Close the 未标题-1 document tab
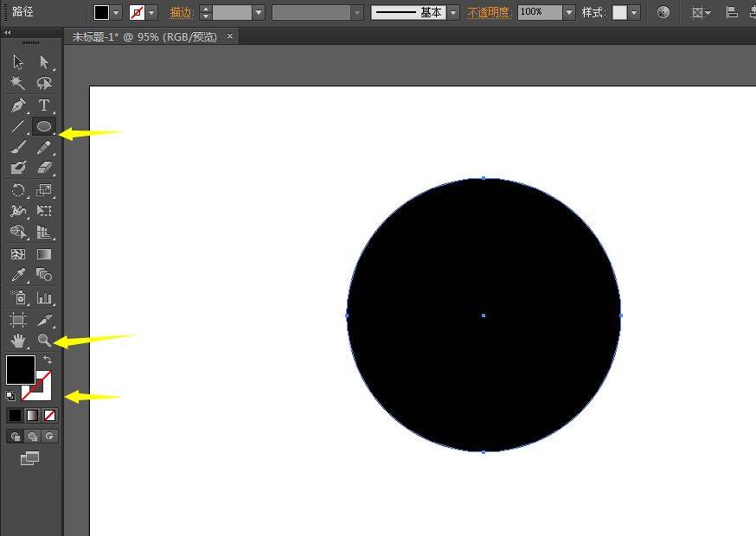The width and height of the screenshot is (756, 536). pos(229,37)
